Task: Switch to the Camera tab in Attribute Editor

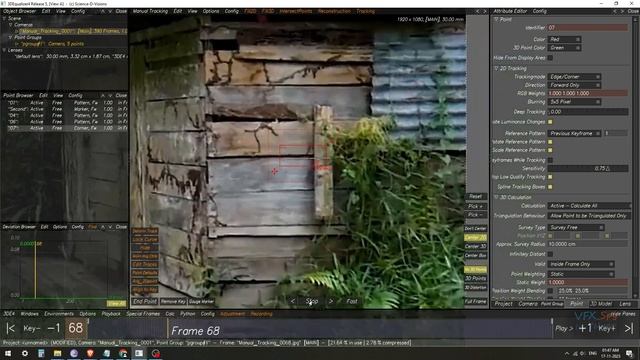Action: pos(528,304)
